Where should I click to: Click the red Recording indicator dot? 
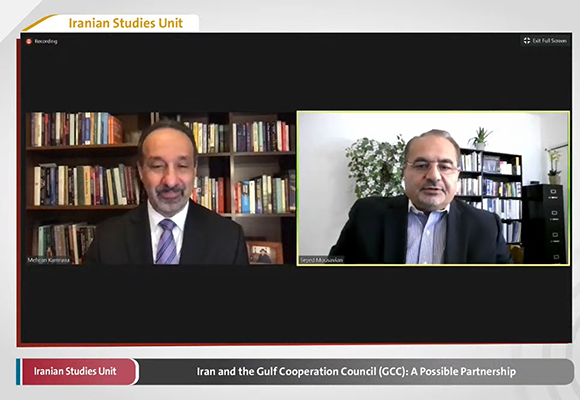[x=29, y=41]
